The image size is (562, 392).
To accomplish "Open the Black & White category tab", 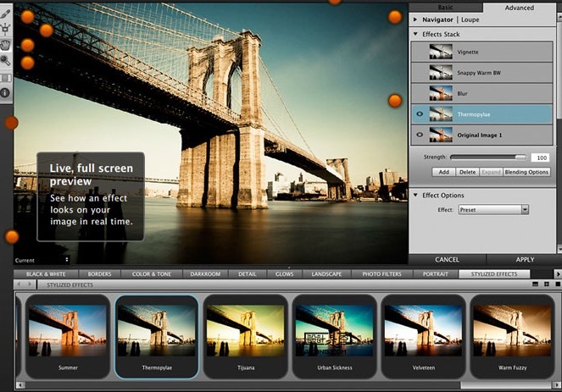I will pos(47,274).
